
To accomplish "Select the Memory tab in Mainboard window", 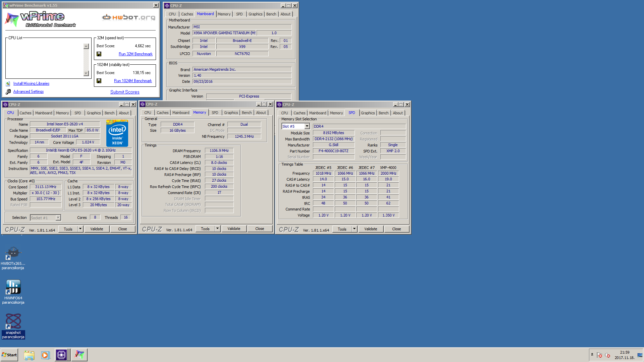I will point(224,14).
